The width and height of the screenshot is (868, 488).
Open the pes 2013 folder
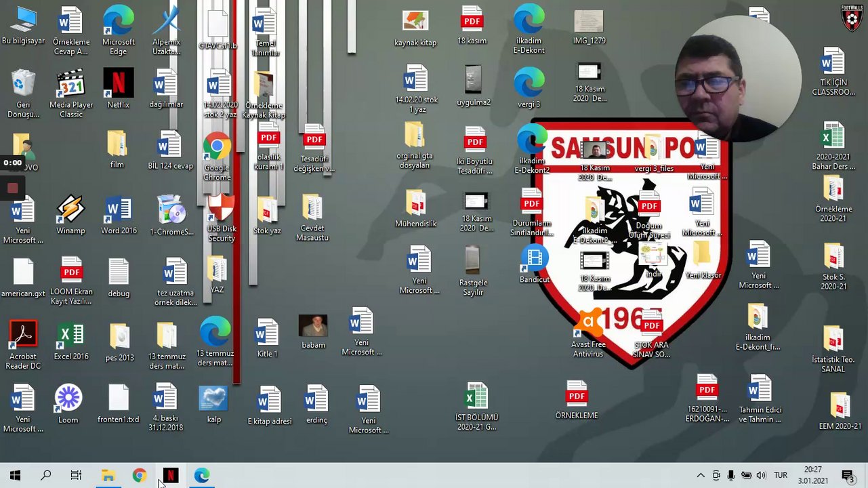point(119,342)
